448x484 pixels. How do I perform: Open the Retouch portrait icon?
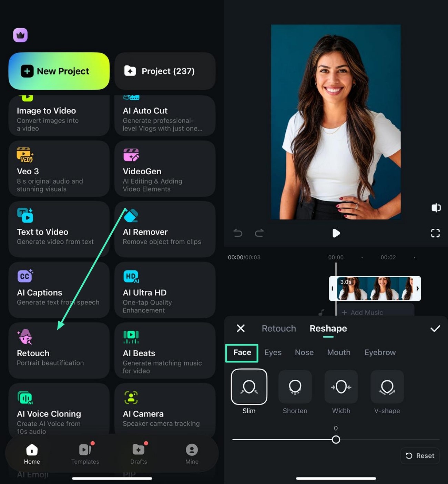pyautogui.click(x=25, y=337)
